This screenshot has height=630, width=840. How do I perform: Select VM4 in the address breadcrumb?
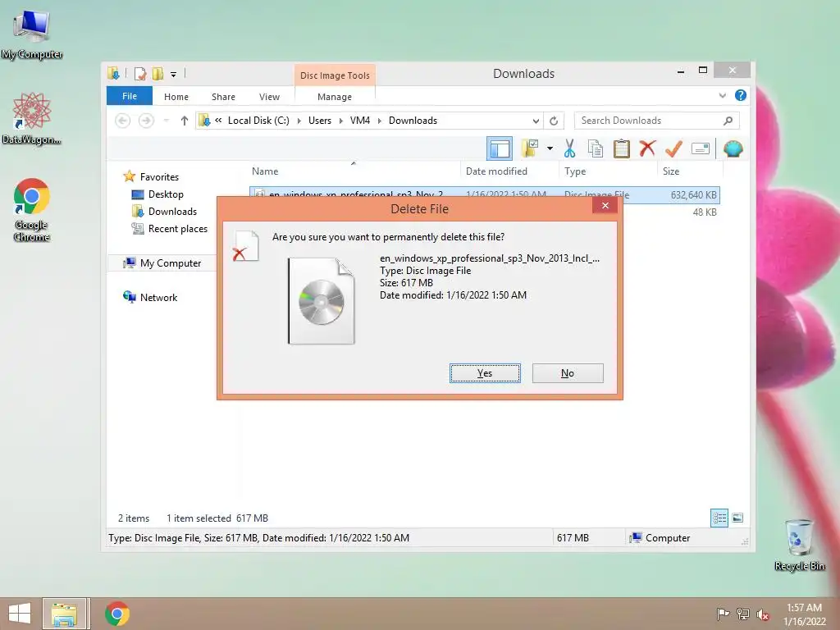coord(360,121)
